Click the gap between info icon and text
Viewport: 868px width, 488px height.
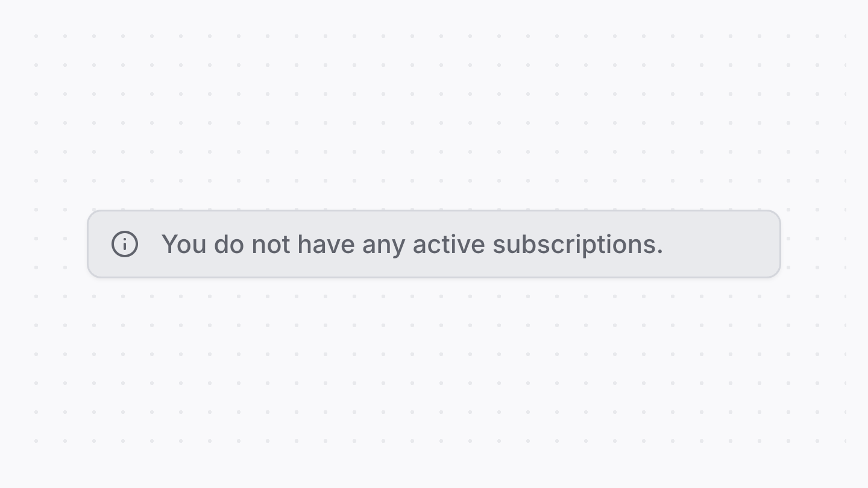150,244
